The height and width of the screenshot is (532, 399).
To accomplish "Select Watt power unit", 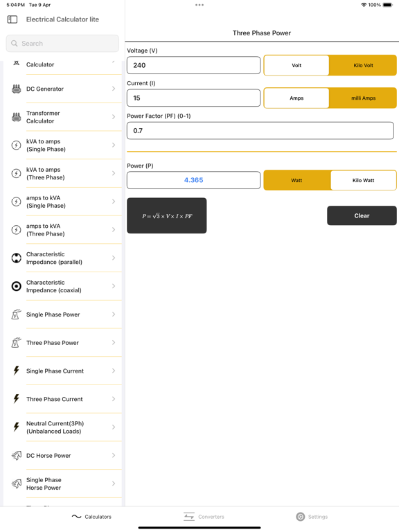I will tap(297, 180).
